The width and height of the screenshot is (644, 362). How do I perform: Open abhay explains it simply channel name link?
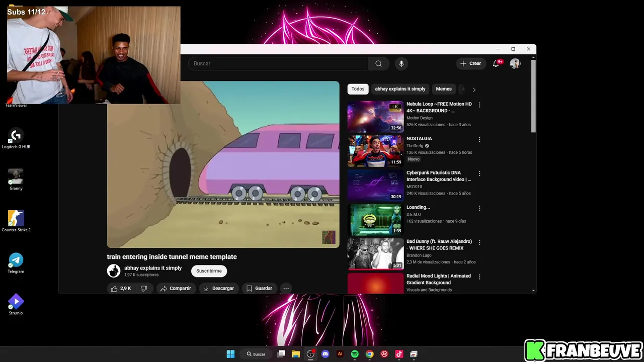pos(153,268)
